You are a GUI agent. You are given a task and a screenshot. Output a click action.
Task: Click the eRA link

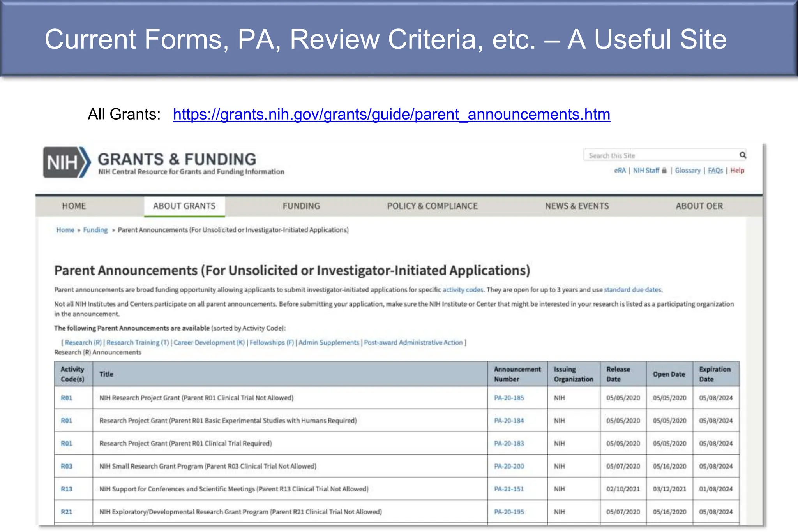click(x=620, y=171)
